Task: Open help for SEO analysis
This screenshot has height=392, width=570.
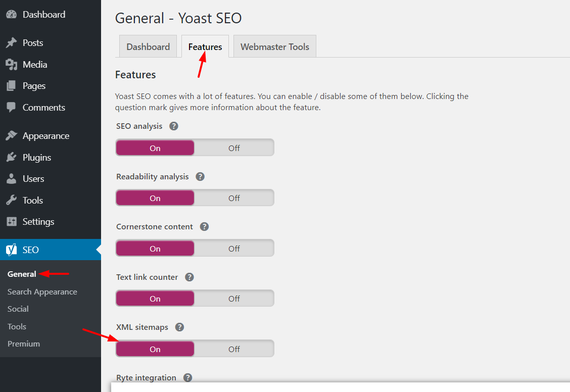Action: [174, 126]
